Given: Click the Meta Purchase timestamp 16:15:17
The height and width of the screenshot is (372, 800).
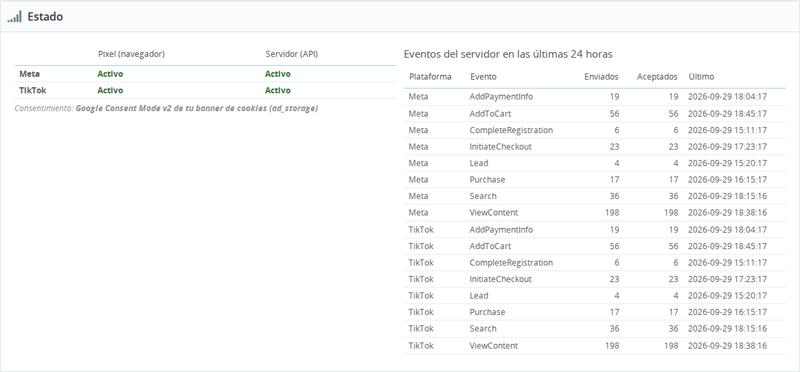Looking at the screenshot, I should [x=728, y=180].
